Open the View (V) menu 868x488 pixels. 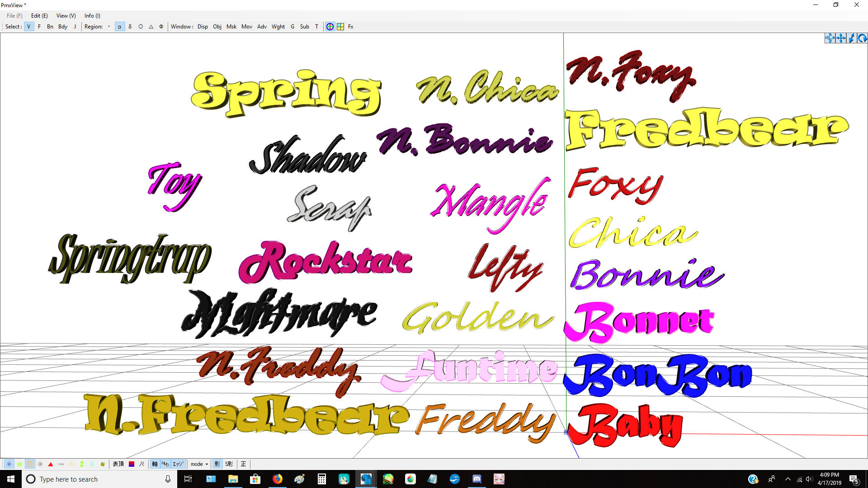point(65,15)
